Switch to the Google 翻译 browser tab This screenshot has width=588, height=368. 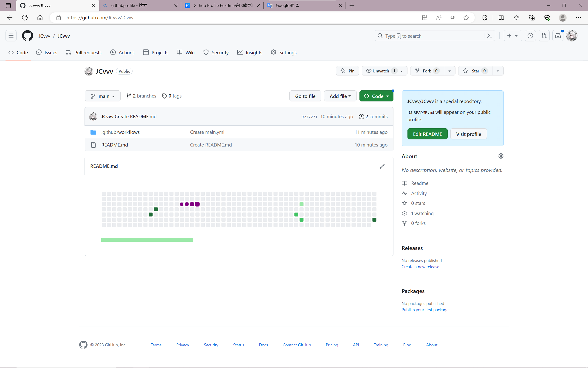[x=304, y=5]
